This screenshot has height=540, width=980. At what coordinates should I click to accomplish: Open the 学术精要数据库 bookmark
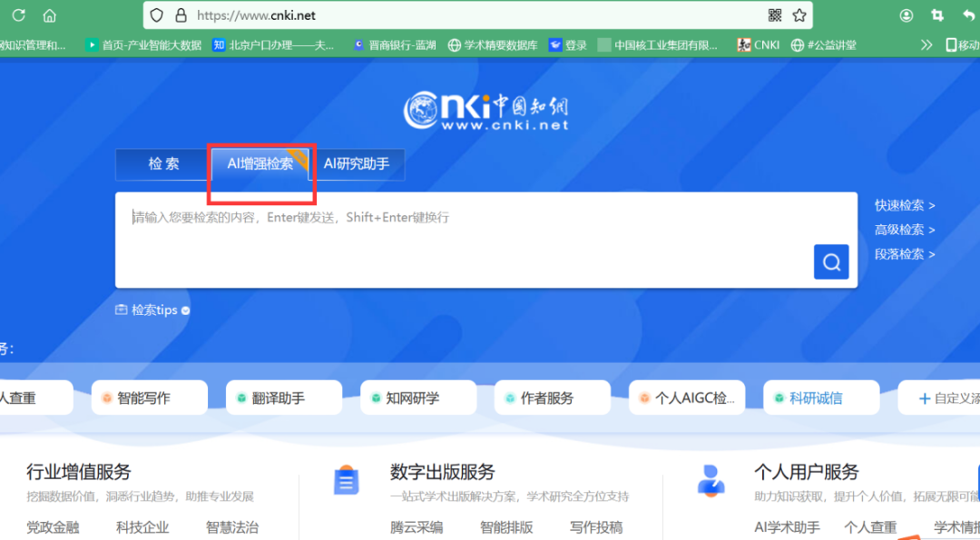coord(493,45)
